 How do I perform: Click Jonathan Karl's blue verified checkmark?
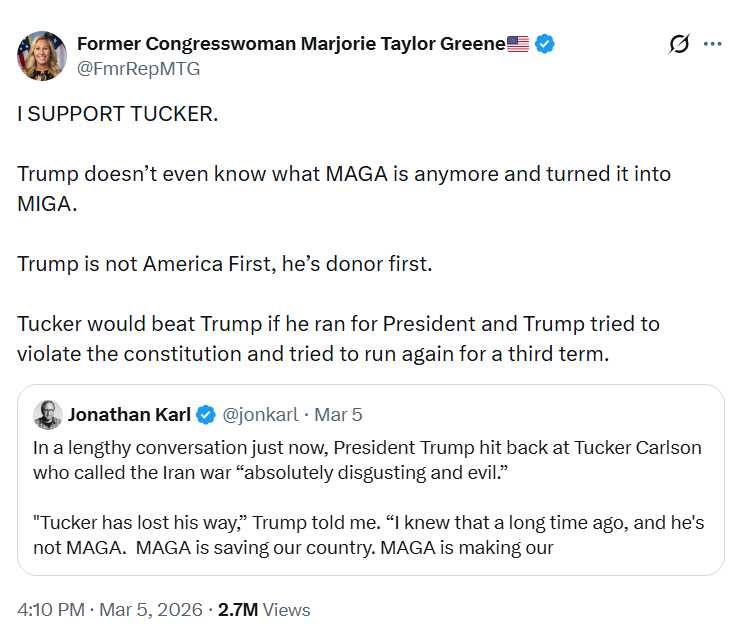[205, 414]
